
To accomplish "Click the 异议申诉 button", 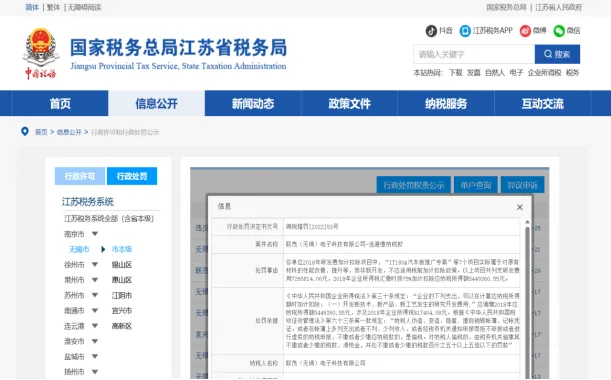I will (x=523, y=185).
